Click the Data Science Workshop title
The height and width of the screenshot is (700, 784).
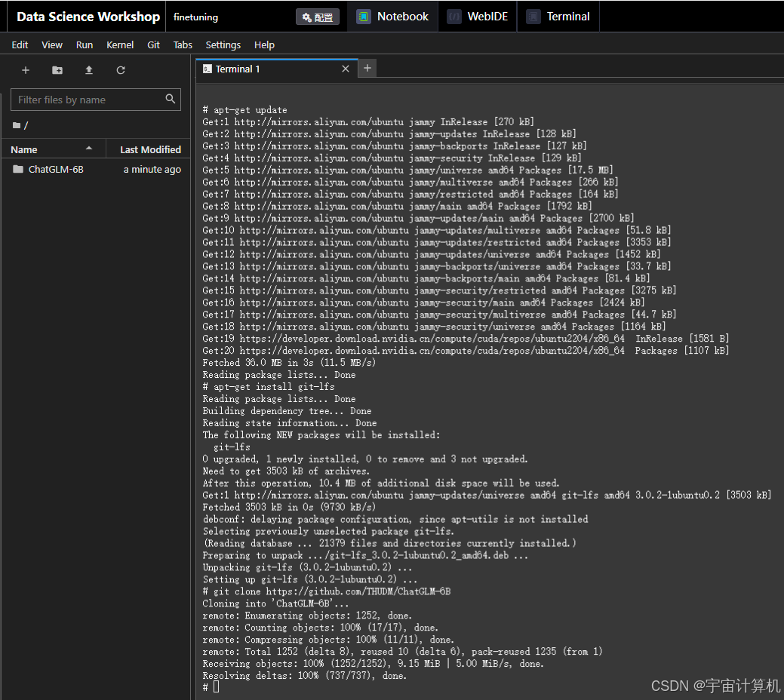(88, 17)
